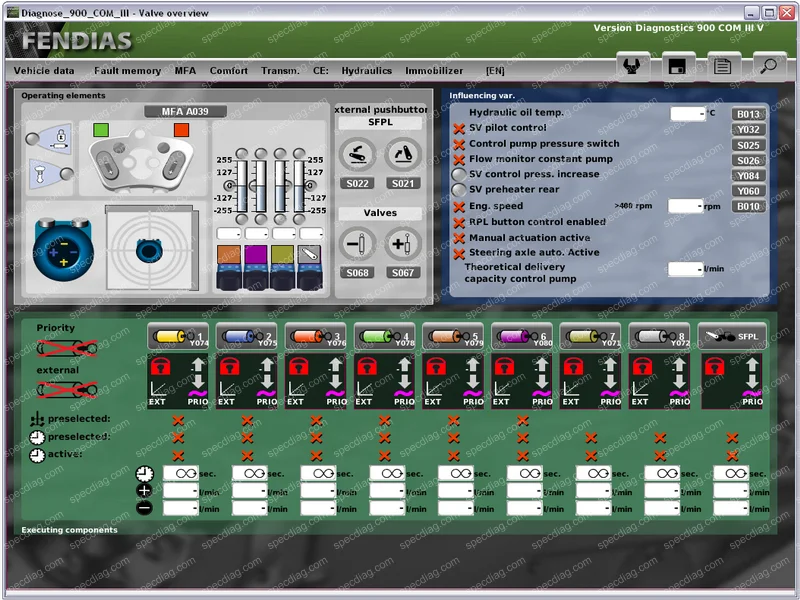The width and height of the screenshot is (800, 600).
Task: Click the magnifying glass search icon
Action: tap(767, 67)
